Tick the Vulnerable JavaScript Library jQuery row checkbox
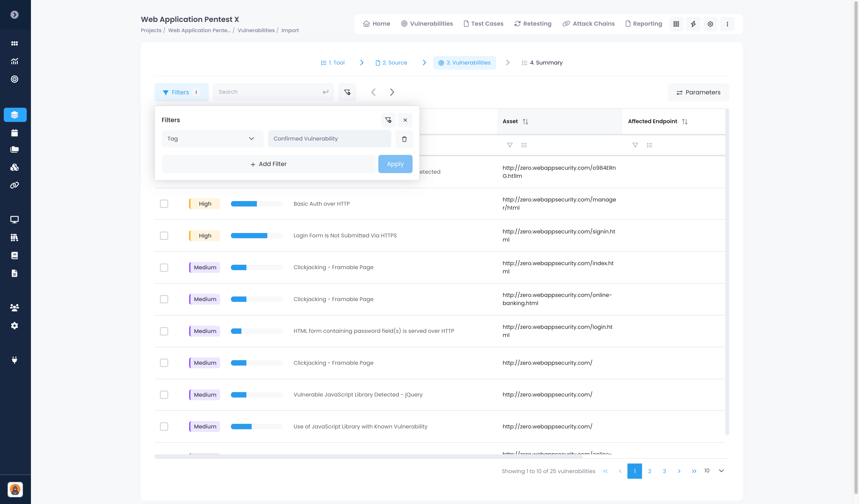Image resolution: width=859 pixels, height=504 pixels. (x=164, y=395)
